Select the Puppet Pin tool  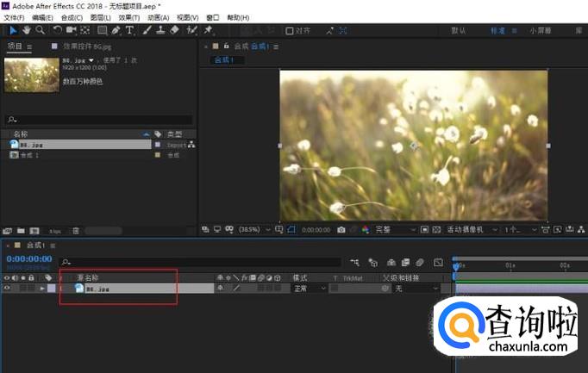tap(208, 30)
